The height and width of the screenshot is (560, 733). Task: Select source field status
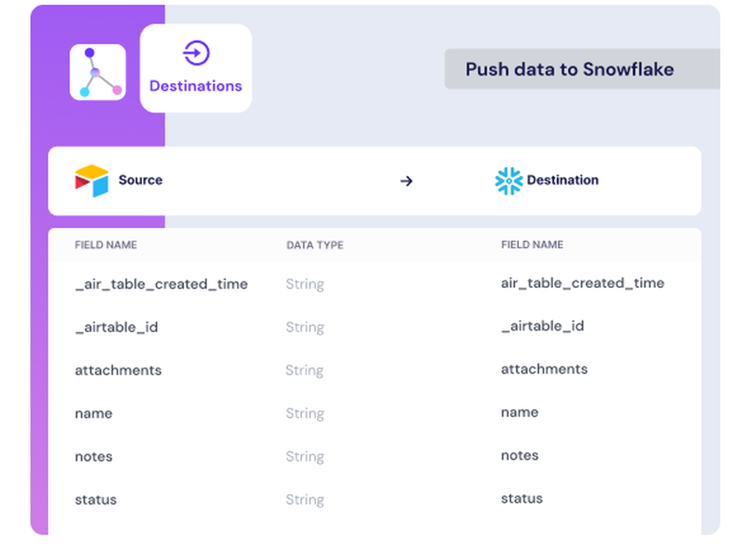96,499
